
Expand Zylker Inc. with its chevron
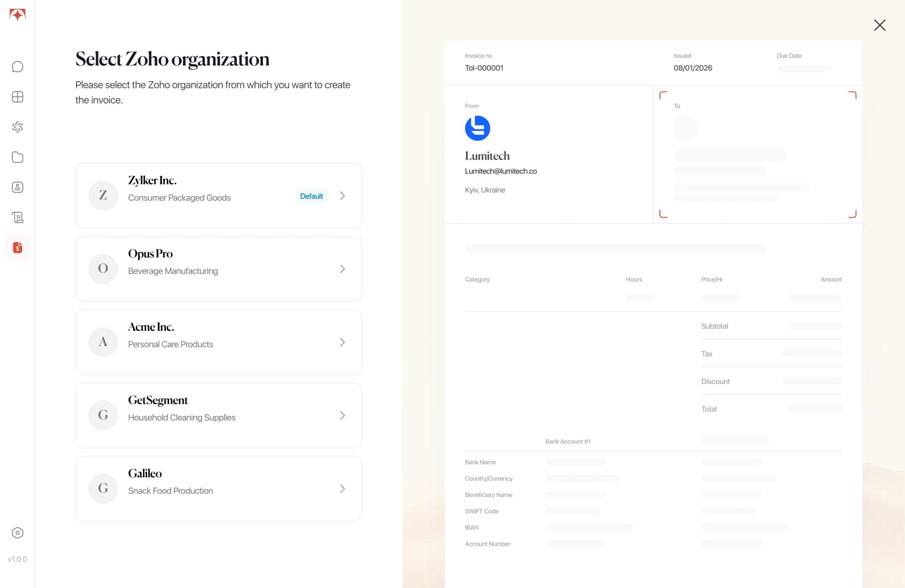343,196
